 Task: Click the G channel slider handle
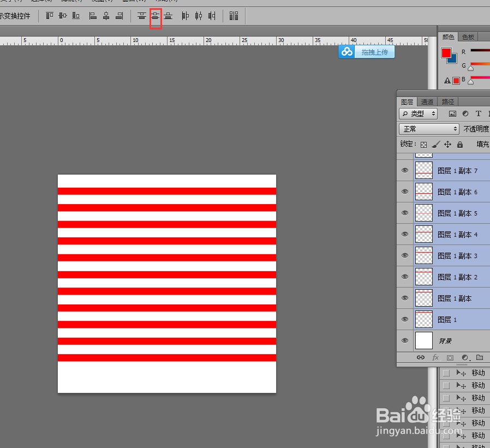470,68
